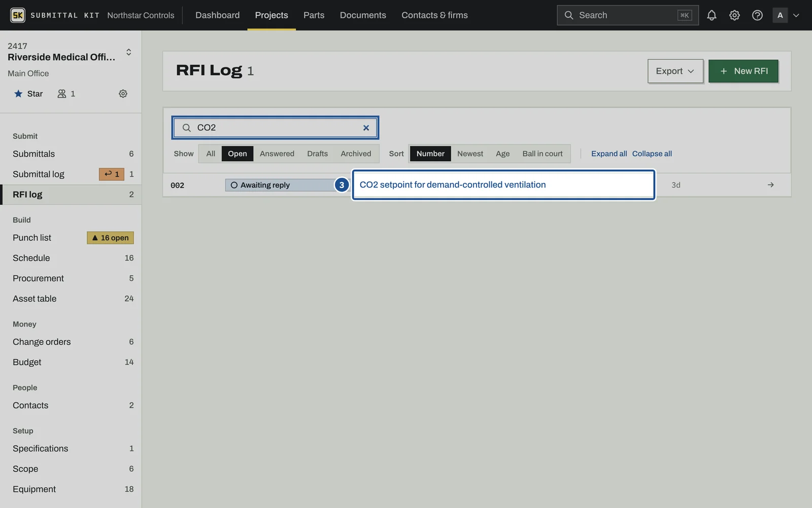This screenshot has height=508, width=812.
Task: Open the Parts tab
Action: click(314, 15)
